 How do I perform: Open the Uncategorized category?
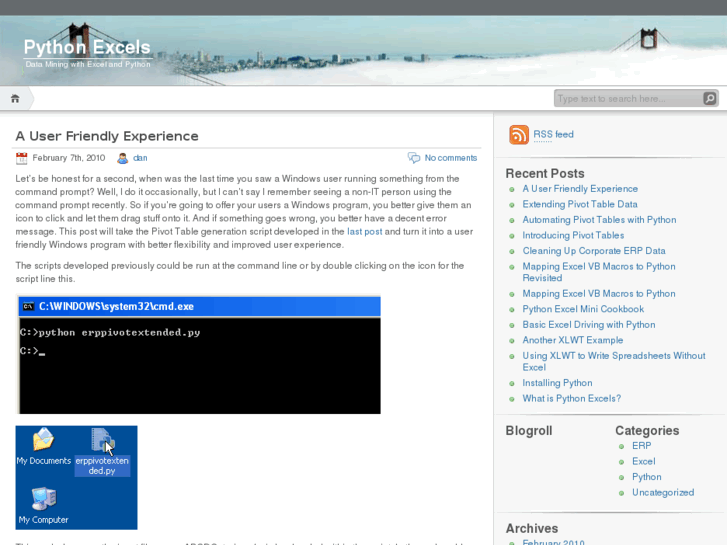[663, 493]
